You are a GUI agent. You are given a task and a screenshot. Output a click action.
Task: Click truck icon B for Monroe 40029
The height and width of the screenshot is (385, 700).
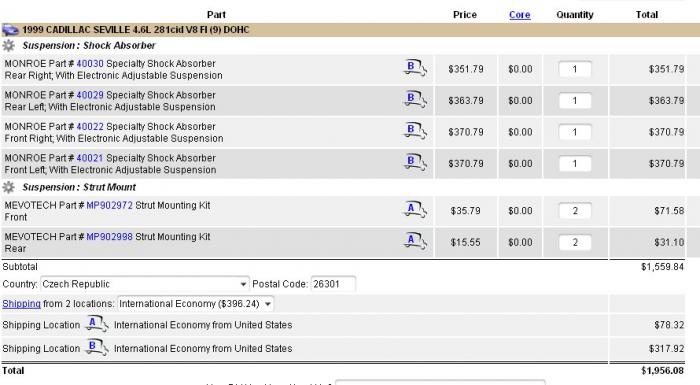(415, 100)
